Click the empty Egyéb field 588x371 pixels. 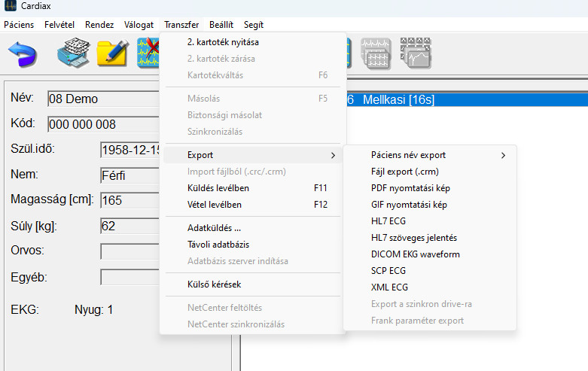[x=130, y=278]
